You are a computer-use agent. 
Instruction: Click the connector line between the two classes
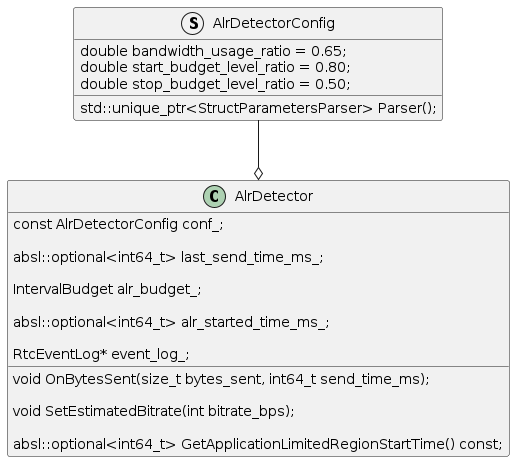pos(258,144)
